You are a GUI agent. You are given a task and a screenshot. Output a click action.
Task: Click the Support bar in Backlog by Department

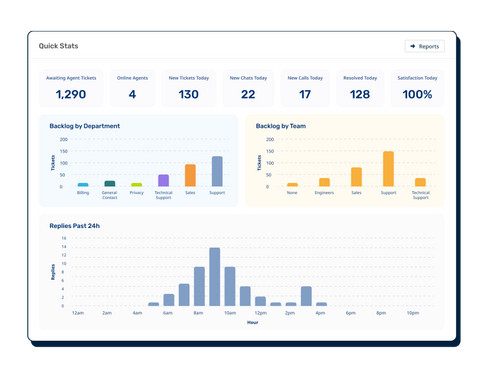coord(217,171)
